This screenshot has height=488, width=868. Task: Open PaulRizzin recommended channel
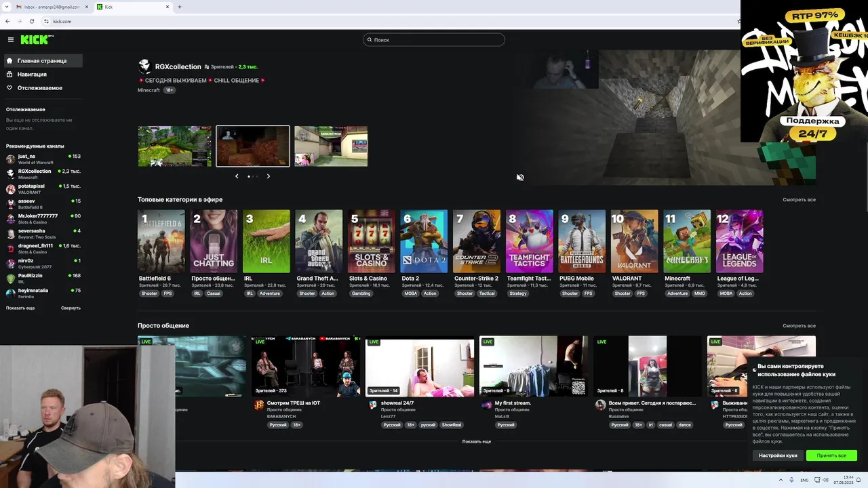43,278
